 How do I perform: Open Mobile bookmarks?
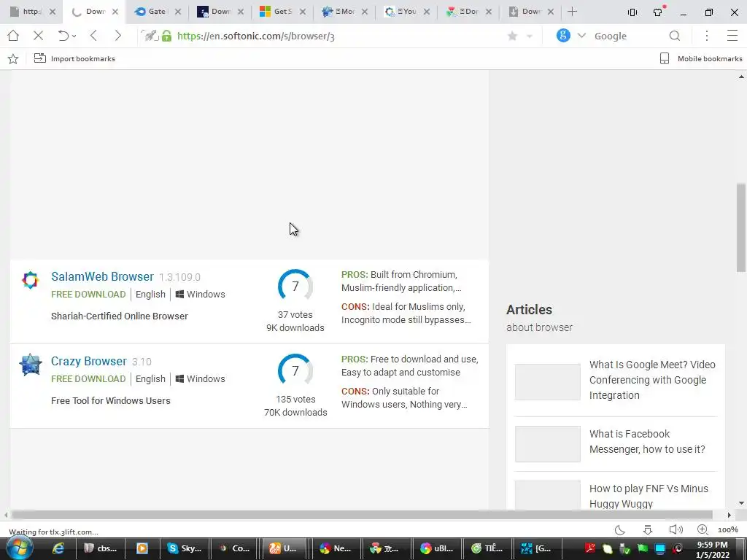coord(700,58)
